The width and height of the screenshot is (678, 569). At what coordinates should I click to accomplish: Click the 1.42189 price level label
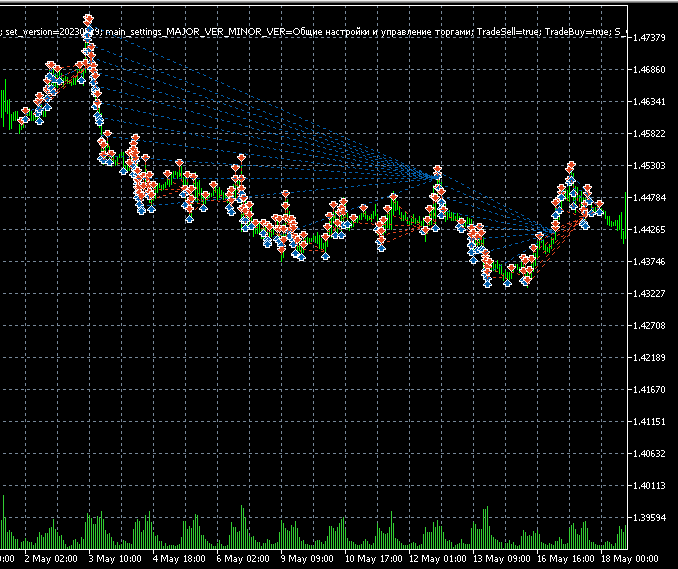point(649,358)
